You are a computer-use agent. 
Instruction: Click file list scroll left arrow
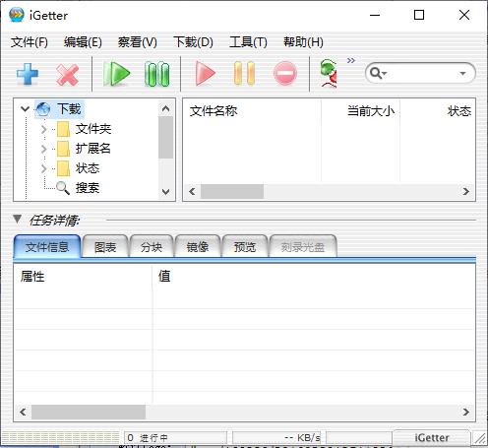(x=192, y=191)
